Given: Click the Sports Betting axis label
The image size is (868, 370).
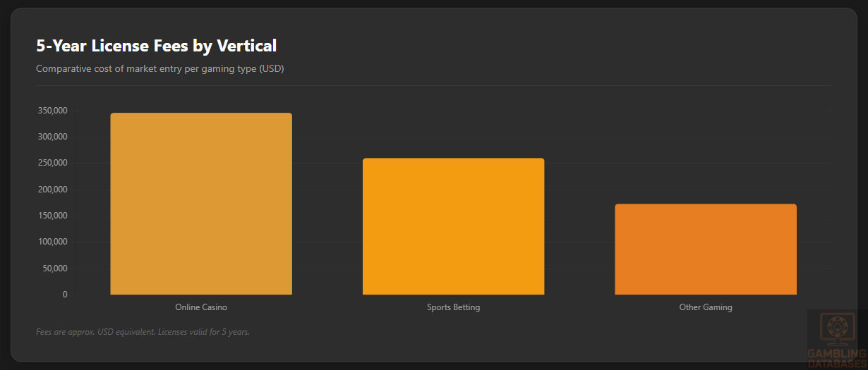Looking at the screenshot, I should [x=453, y=307].
